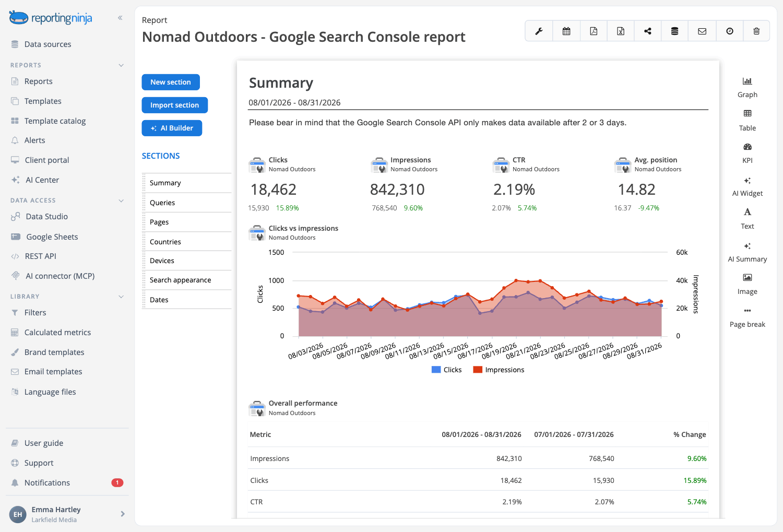Add a Graph widget

click(x=748, y=87)
